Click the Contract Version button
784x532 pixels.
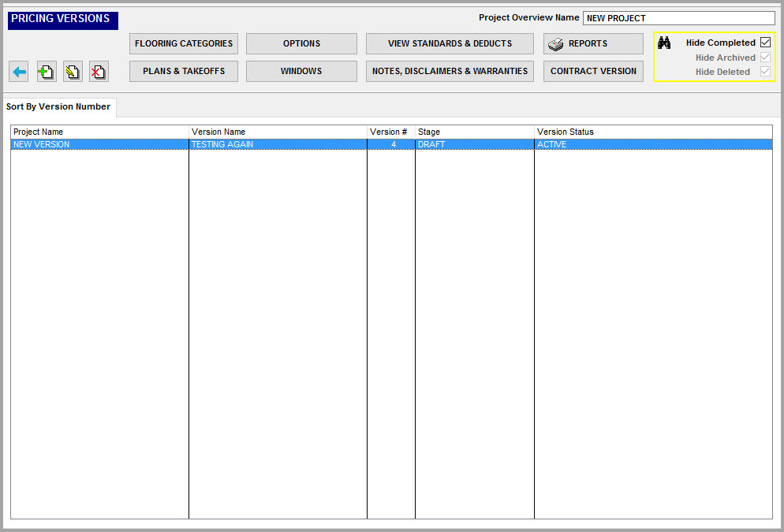(593, 71)
